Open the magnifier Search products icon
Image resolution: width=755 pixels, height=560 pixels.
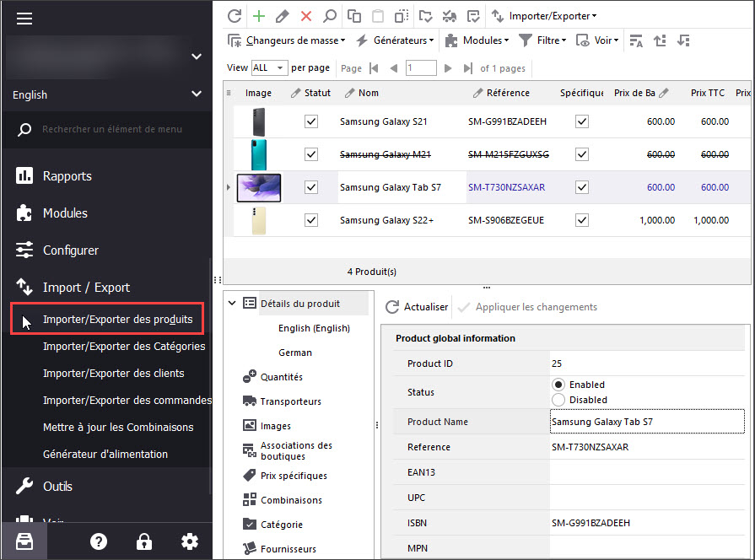pyautogui.click(x=329, y=16)
